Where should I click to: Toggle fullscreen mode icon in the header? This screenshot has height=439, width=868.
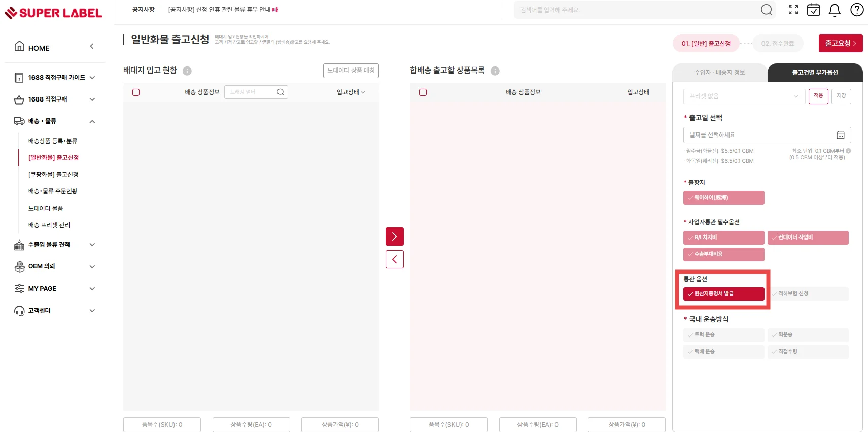793,10
